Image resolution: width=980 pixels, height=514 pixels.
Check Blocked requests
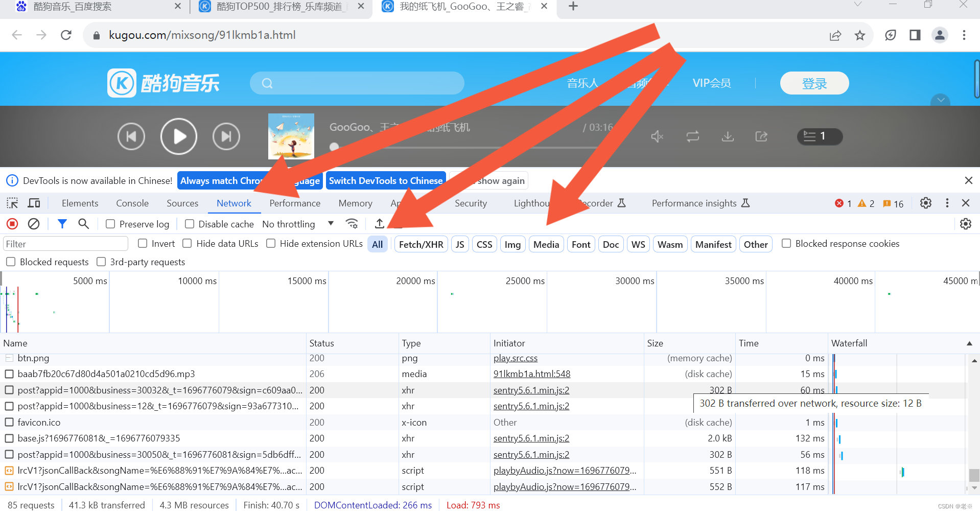pyautogui.click(x=11, y=262)
